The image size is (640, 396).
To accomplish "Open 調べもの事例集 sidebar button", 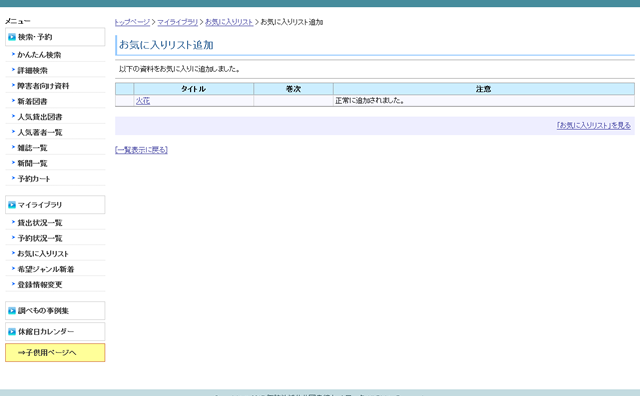I will pos(55,310).
